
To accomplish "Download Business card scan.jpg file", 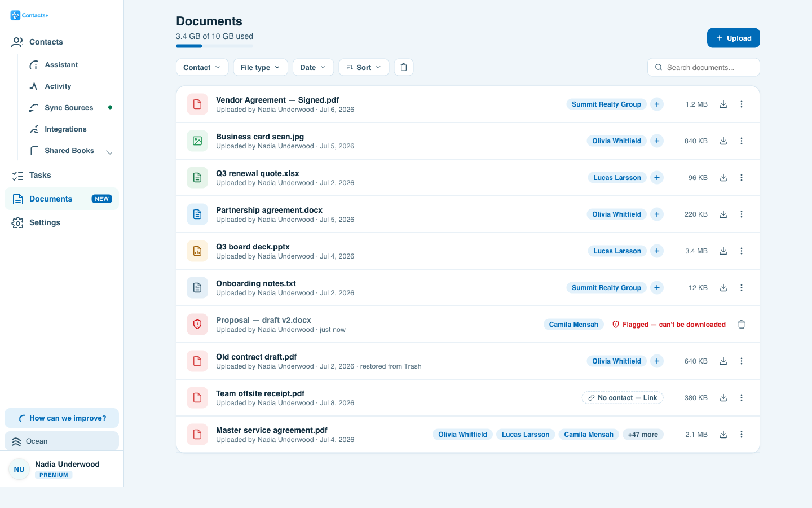I will [x=723, y=141].
